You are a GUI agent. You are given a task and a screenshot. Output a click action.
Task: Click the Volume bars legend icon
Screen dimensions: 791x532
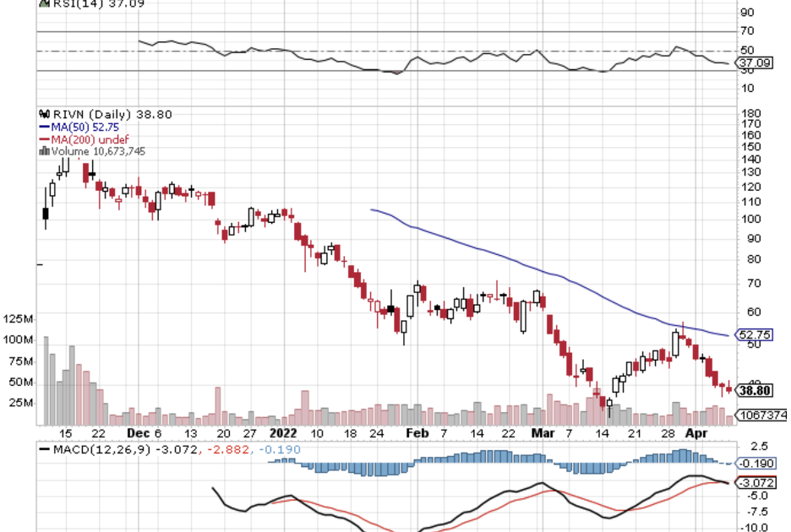coord(44,151)
